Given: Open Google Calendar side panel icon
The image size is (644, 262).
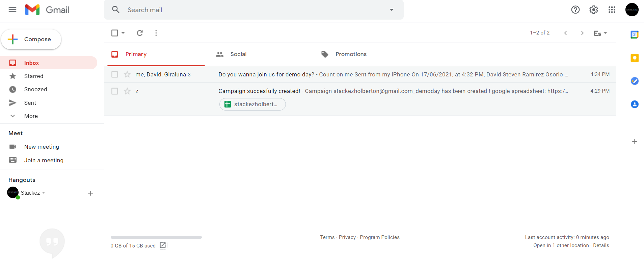Looking at the screenshot, I should 635,34.
